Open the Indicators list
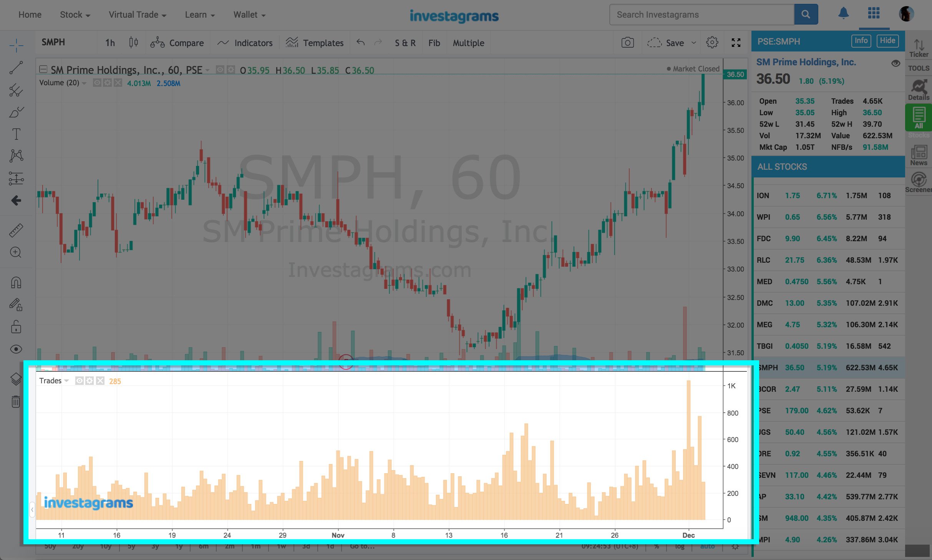 tap(245, 43)
